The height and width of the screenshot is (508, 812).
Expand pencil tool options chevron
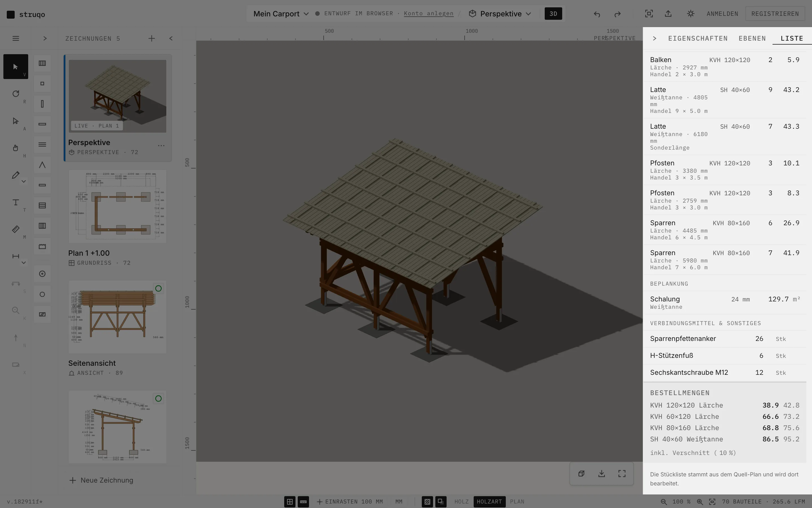tap(23, 181)
